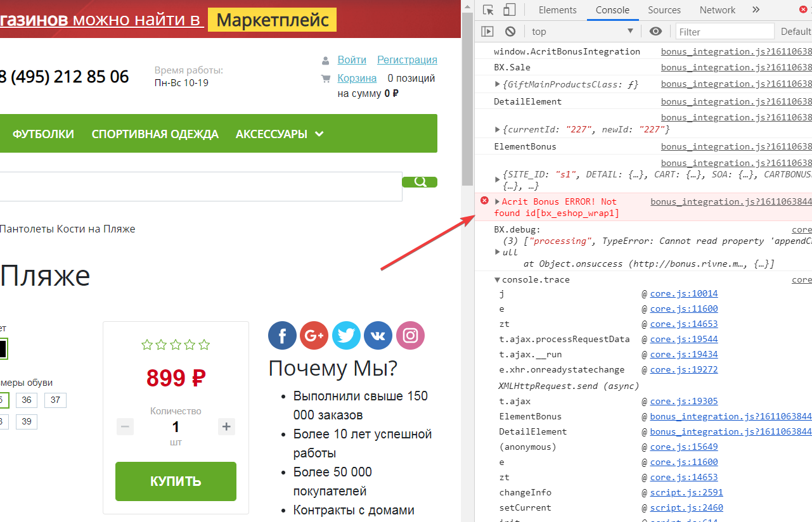Switch to the Console tab

(613, 10)
